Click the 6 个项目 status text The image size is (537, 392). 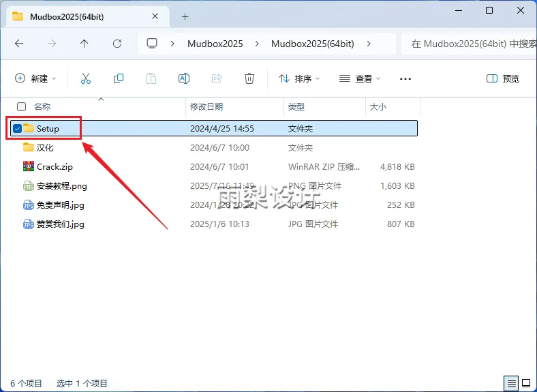pyautogui.click(x=26, y=383)
